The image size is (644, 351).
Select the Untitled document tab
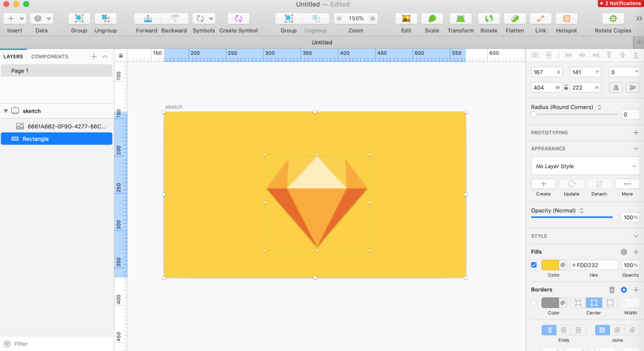tap(322, 42)
